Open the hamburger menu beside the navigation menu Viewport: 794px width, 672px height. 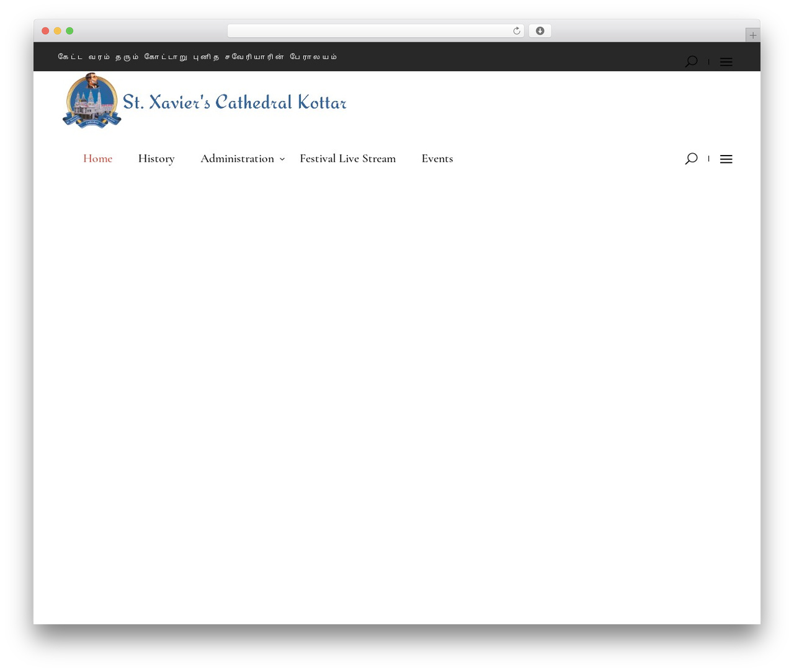[726, 159]
